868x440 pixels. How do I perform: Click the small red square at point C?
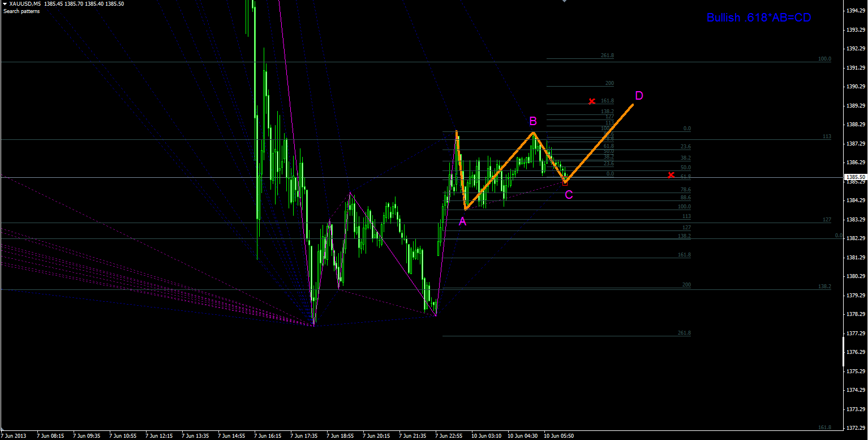point(565,182)
